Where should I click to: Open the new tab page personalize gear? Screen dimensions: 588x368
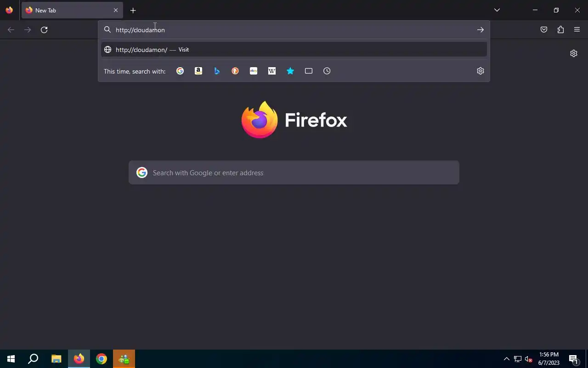[x=574, y=53]
